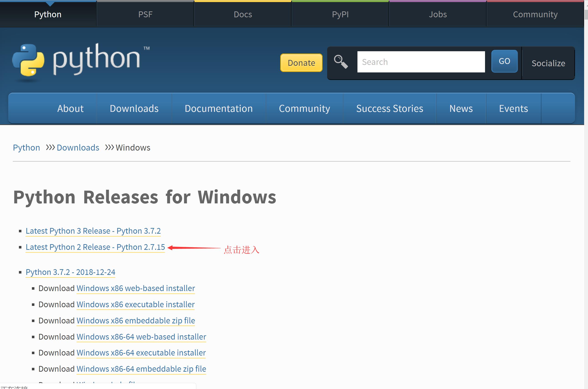
Task: Open the Downloads navigation menu
Action: click(134, 108)
